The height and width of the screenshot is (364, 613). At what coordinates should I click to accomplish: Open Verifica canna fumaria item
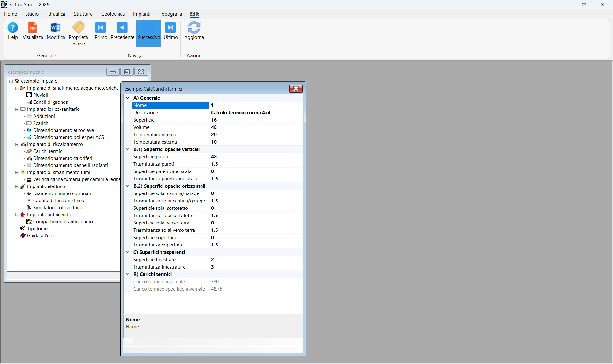coord(77,179)
